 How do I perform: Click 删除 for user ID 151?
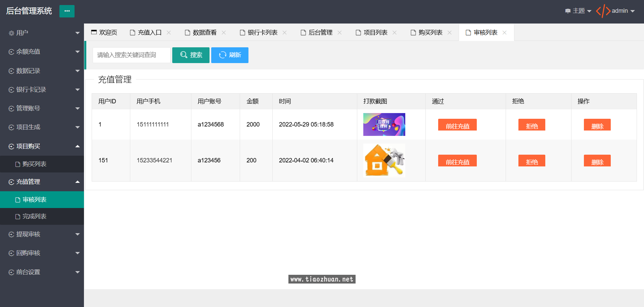point(597,161)
